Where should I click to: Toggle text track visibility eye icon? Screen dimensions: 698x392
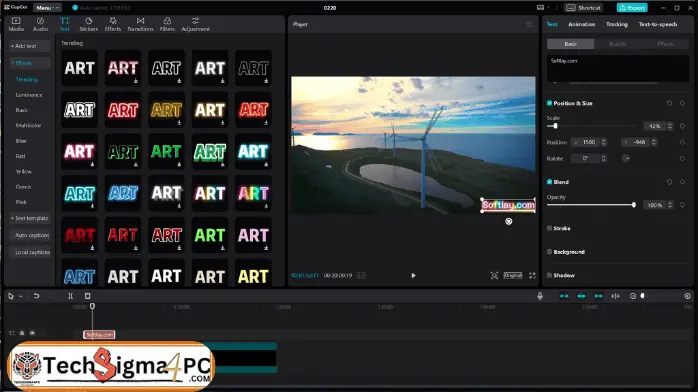pyautogui.click(x=32, y=333)
